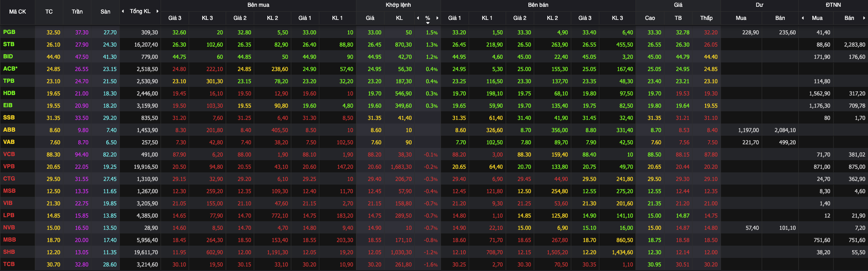The height and width of the screenshot is (271, 868).
Task: Select the TB average price header
Action: tap(678, 18)
